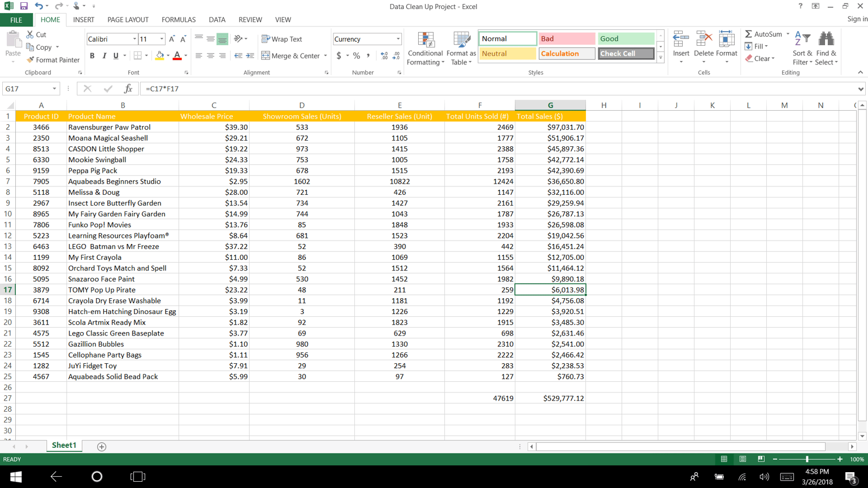Toggle Italic formatting
Viewport: 868px width, 488px height.
pyautogui.click(x=104, y=56)
